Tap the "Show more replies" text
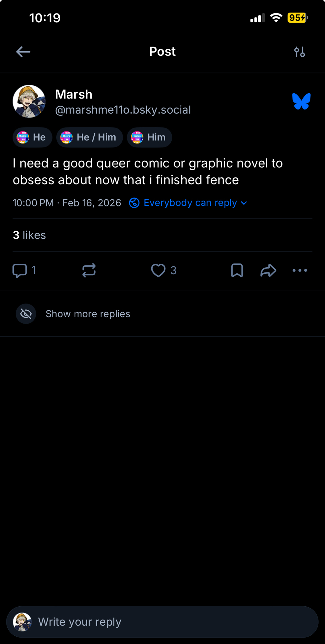325x644 pixels. click(88, 314)
